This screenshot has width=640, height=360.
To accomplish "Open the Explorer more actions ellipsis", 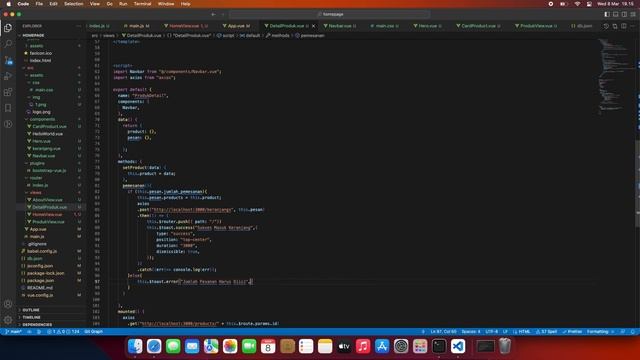I will coord(78,26).
